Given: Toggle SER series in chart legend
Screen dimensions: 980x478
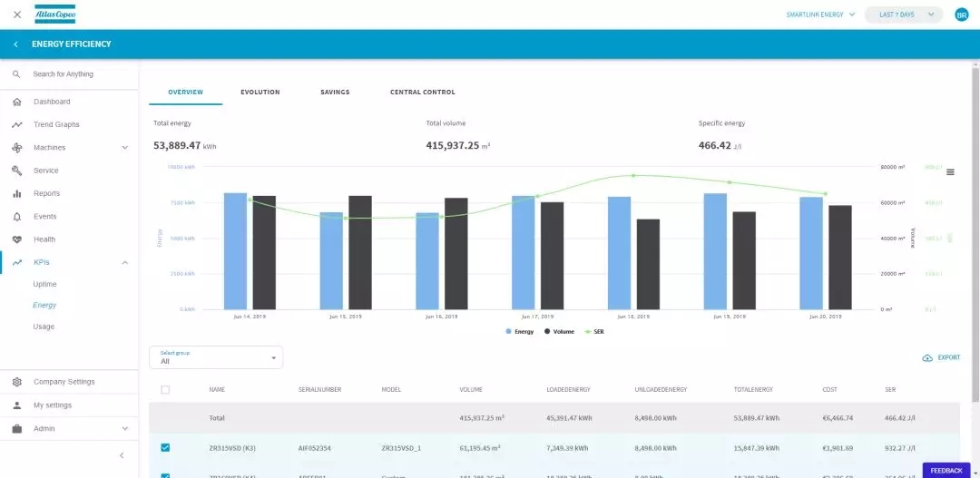Looking at the screenshot, I should (x=593, y=332).
